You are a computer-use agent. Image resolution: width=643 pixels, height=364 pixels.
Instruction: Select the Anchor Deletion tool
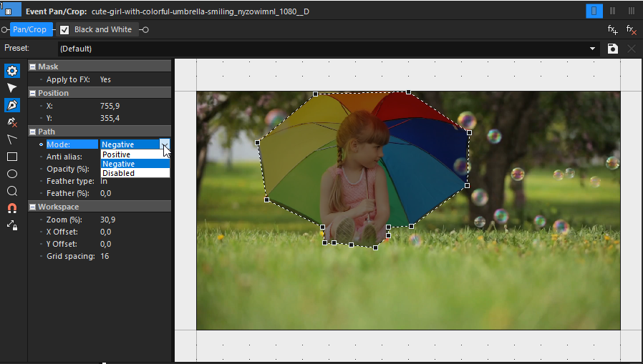point(12,122)
